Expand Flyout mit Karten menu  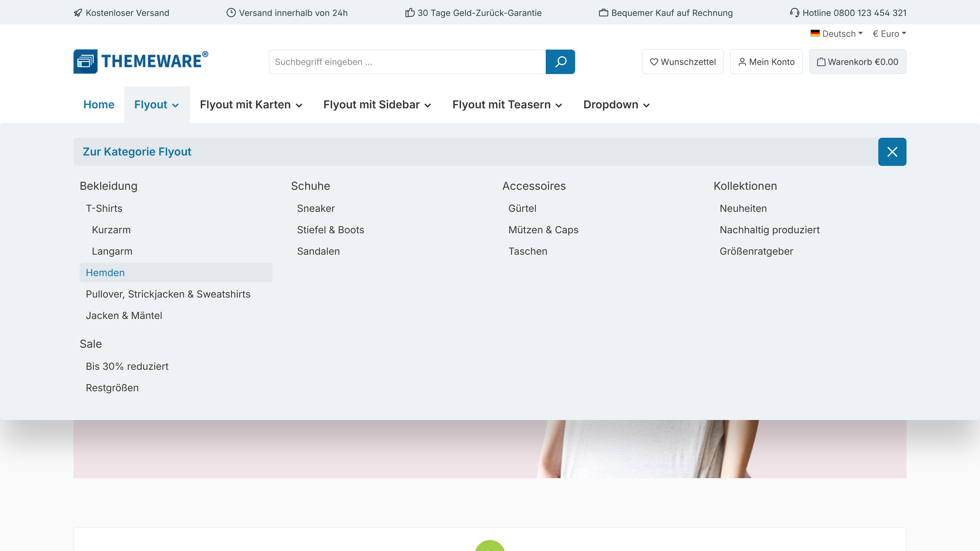pyautogui.click(x=251, y=105)
